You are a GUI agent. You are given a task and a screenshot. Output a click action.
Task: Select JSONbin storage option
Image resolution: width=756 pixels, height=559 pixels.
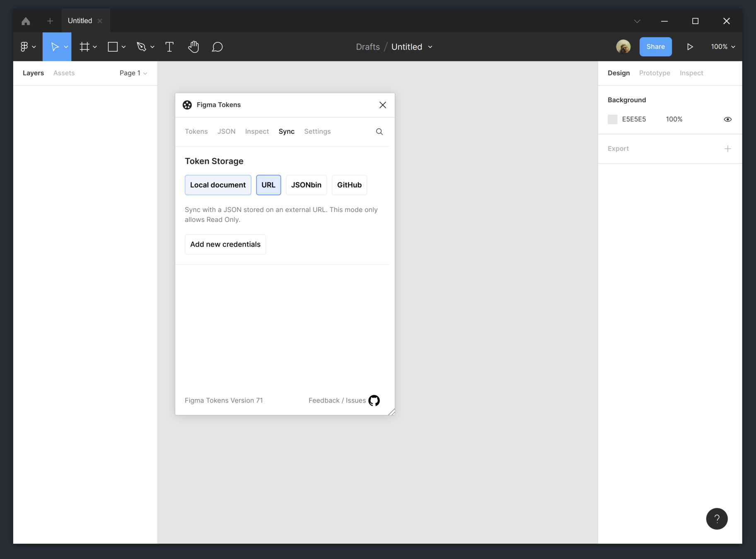tap(306, 185)
